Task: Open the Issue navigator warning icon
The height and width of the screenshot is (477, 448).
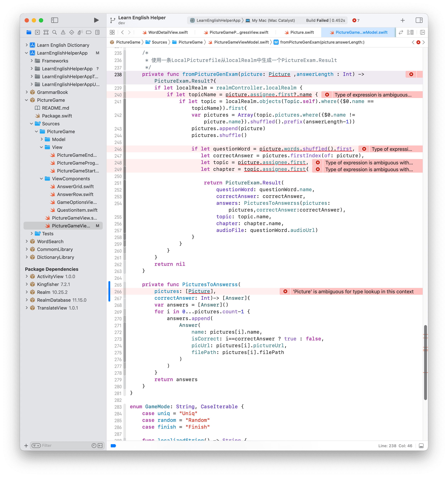Action: point(63,32)
